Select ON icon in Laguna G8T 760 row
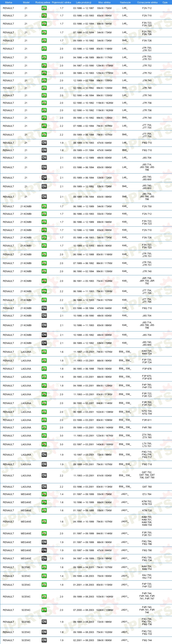The height and width of the screenshot is (644, 172). tap(44, 487)
